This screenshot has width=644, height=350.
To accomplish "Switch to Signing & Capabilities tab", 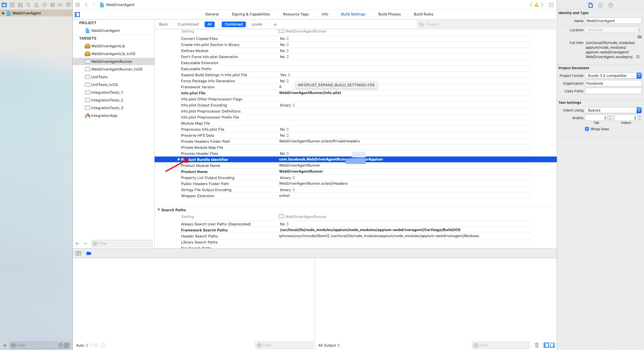I will click(x=251, y=14).
